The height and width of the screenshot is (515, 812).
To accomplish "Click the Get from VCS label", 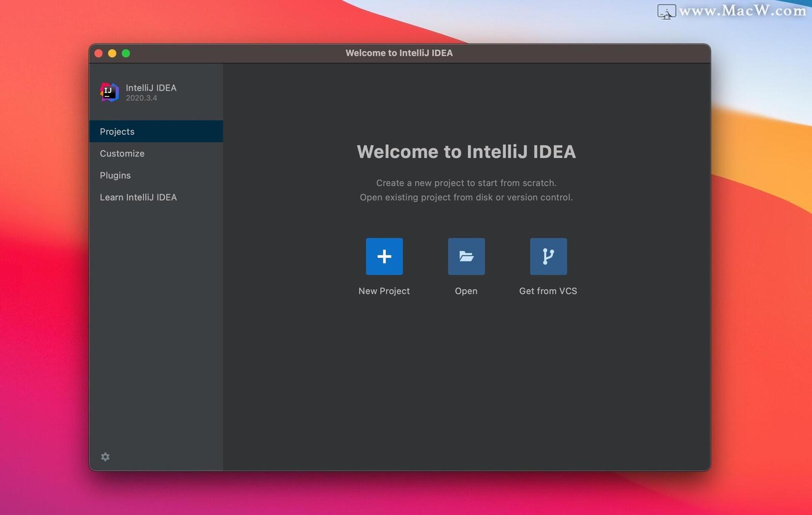I will coord(548,291).
